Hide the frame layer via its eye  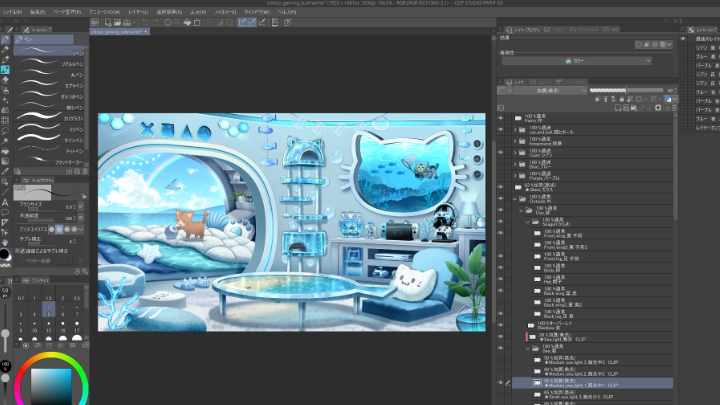(501, 118)
